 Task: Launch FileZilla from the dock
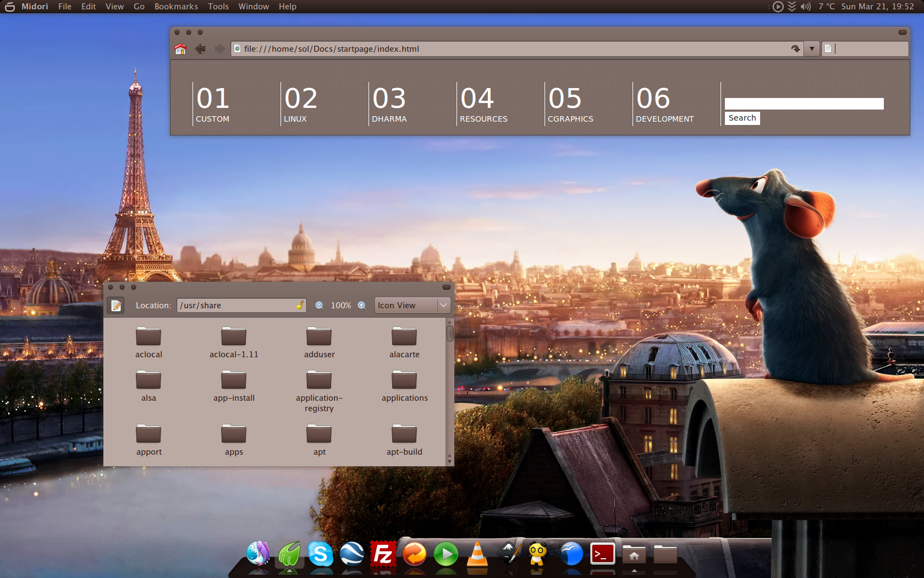tap(383, 554)
